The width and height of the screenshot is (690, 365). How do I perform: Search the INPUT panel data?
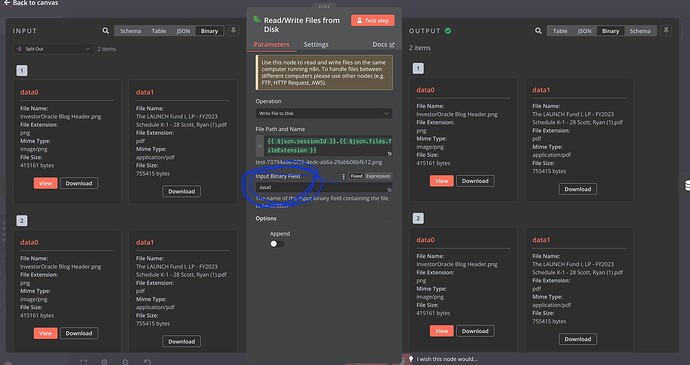click(x=106, y=31)
